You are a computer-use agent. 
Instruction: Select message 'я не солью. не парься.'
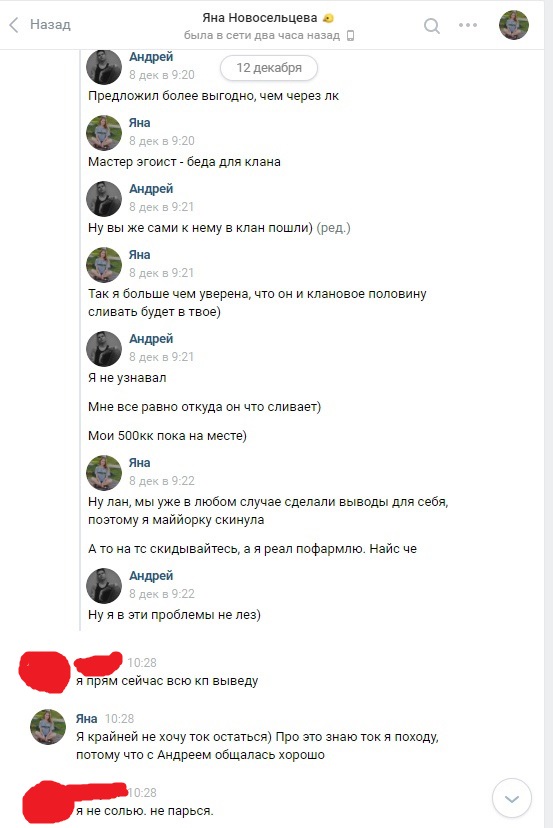coord(145,811)
